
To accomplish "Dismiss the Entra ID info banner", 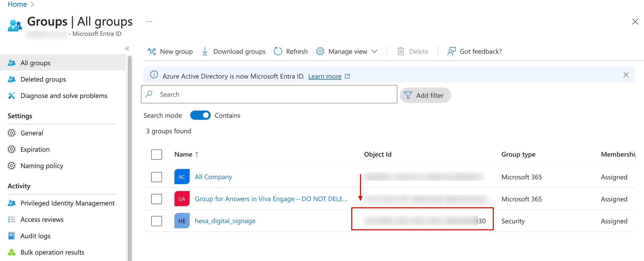I will point(626,75).
